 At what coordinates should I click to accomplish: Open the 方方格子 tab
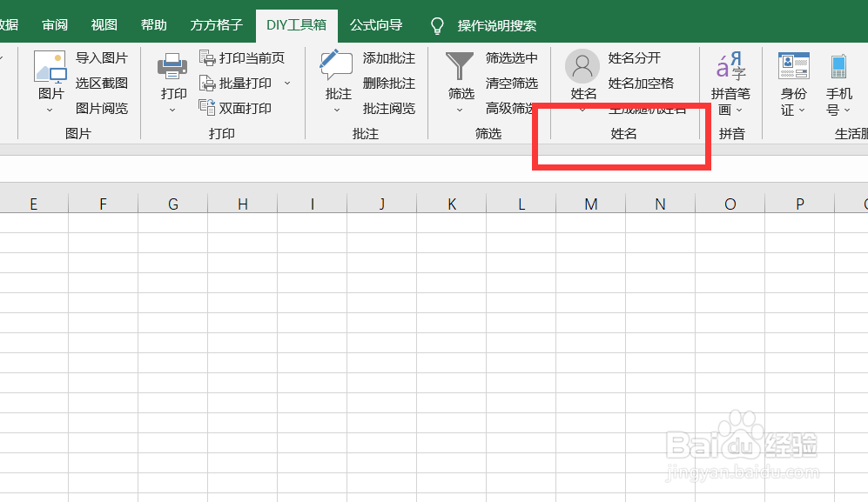pyautogui.click(x=217, y=25)
